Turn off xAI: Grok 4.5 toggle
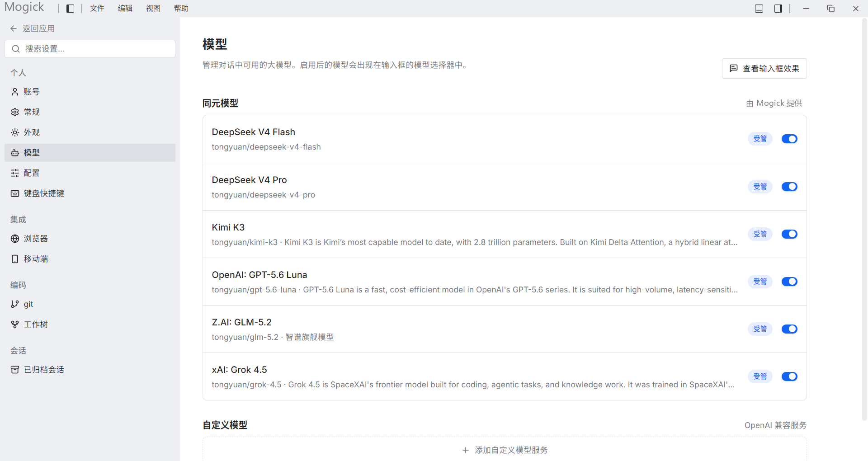 click(789, 376)
